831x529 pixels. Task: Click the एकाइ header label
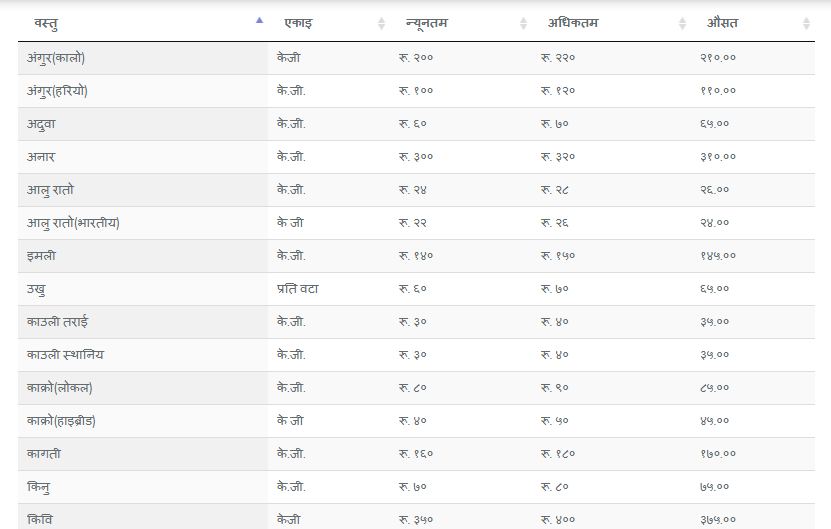(x=298, y=23)
